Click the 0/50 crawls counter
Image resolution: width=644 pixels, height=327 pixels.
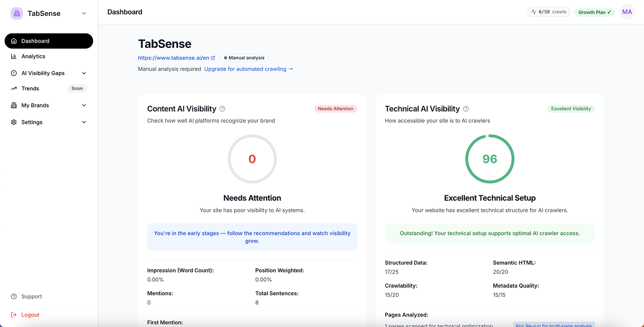coord(549,12)
